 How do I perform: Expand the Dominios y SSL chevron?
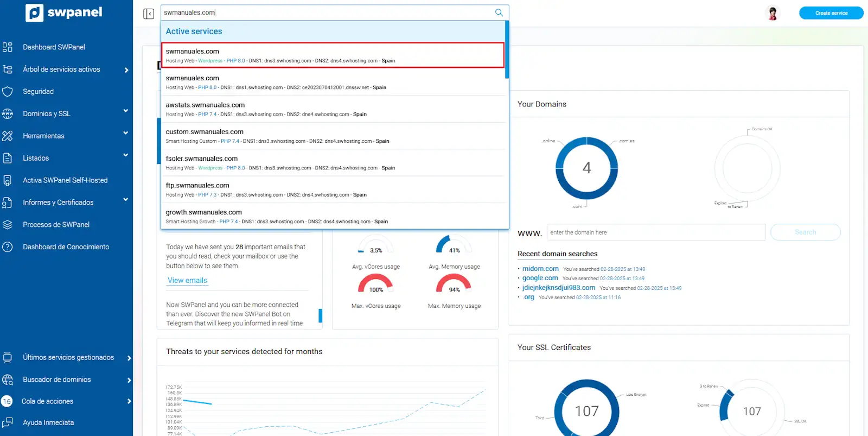[126, 111]
